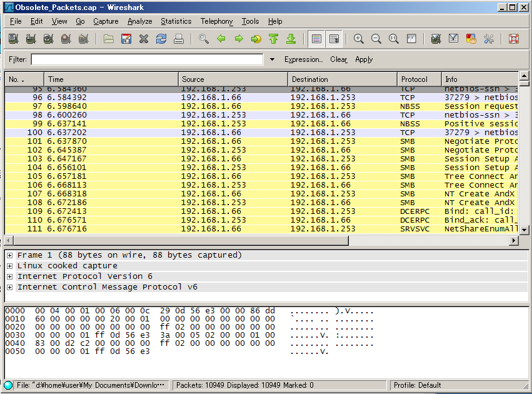Image resolution: width=532 pixels, height=394 pixels.
Task: Expand Internet Control Message Protocol v6
Action: coord(10,287)
